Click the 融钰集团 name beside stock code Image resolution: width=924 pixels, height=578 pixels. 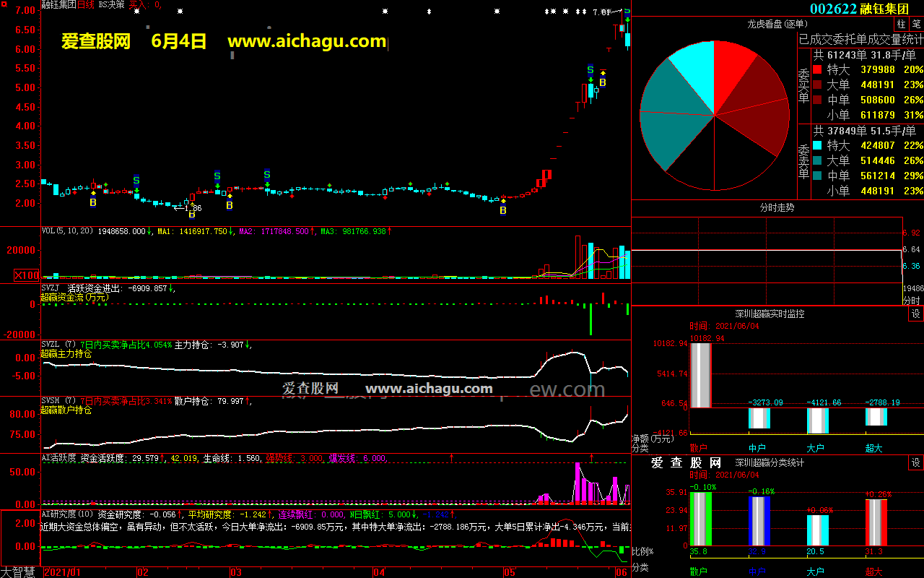[885, 9]
